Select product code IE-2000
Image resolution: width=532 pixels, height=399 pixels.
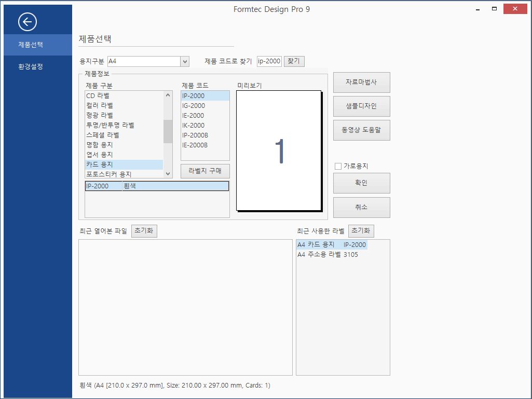[x=205, y=115]
